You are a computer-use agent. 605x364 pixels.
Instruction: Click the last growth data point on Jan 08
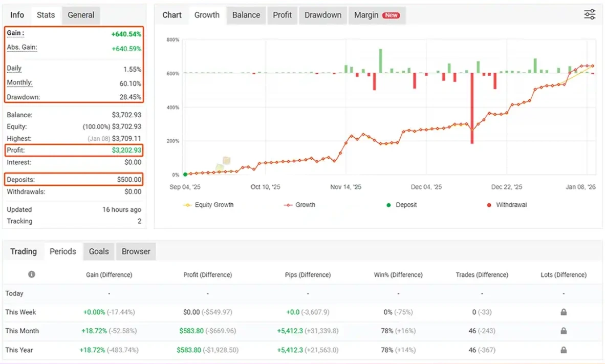tap(592, 66)
